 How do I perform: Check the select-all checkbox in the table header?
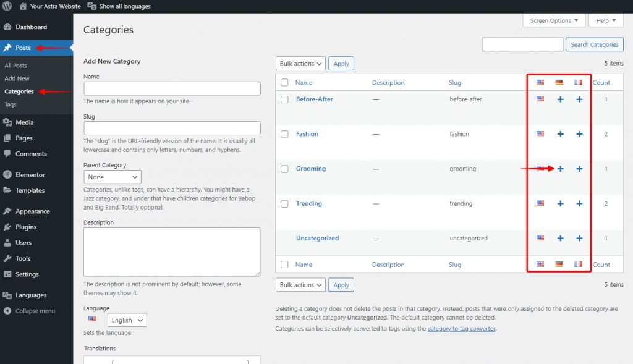(284, 82)
